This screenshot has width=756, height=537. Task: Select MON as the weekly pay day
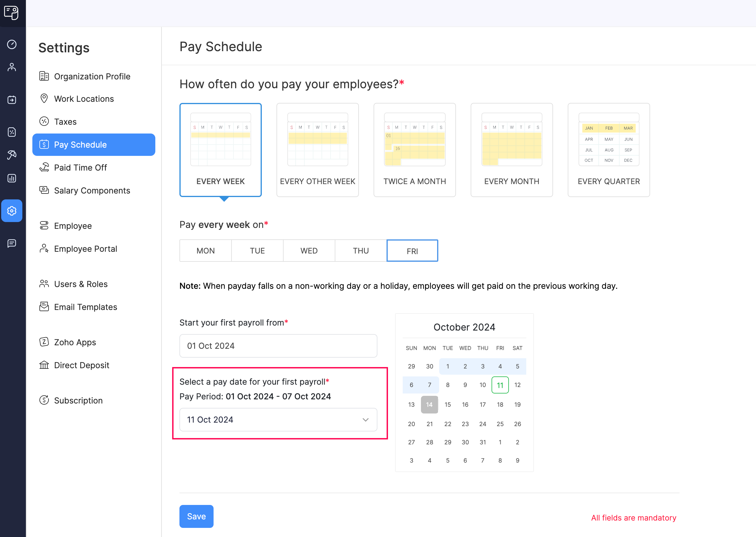click(205, 251)
